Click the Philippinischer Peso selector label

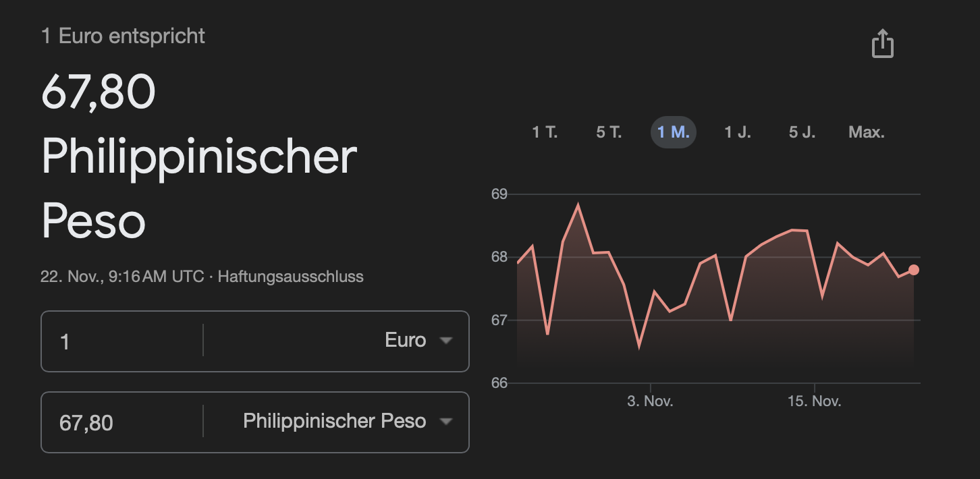click(x=334, y=421)
